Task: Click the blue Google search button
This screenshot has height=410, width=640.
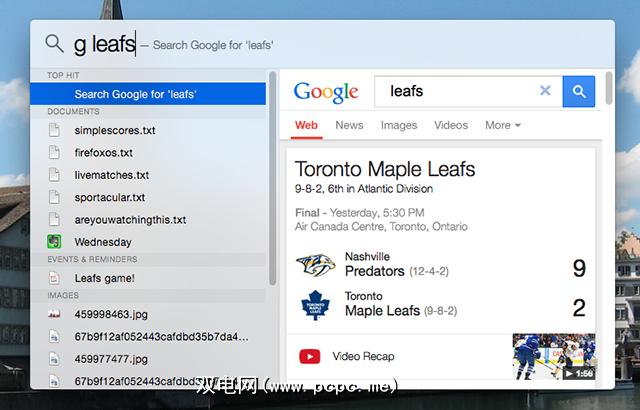Action: tap(579, 91)
